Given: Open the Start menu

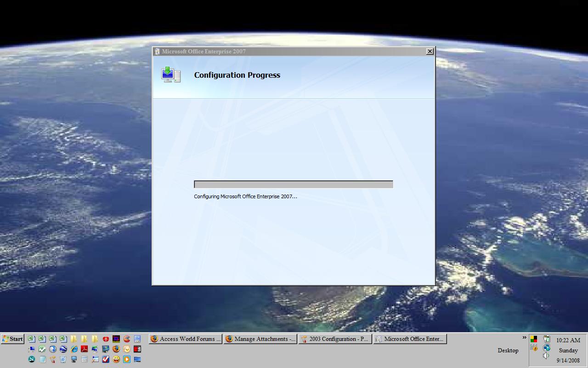Looking at the screenshot, I should (12, 339).
